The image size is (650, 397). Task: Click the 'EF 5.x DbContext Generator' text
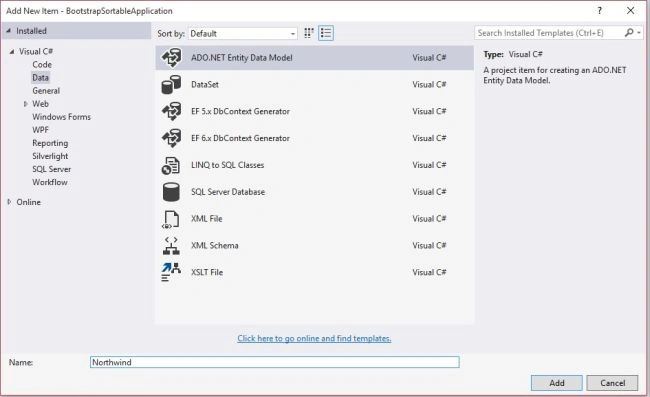click(240, 111)
